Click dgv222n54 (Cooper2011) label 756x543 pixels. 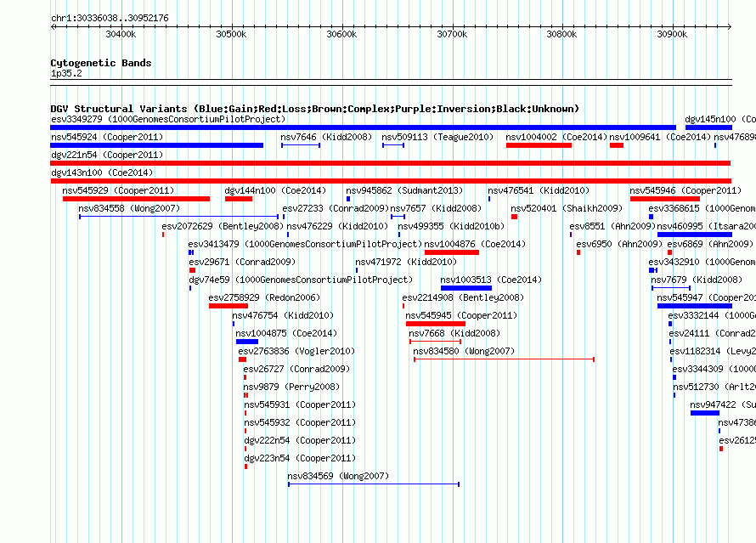pos(300,440)
